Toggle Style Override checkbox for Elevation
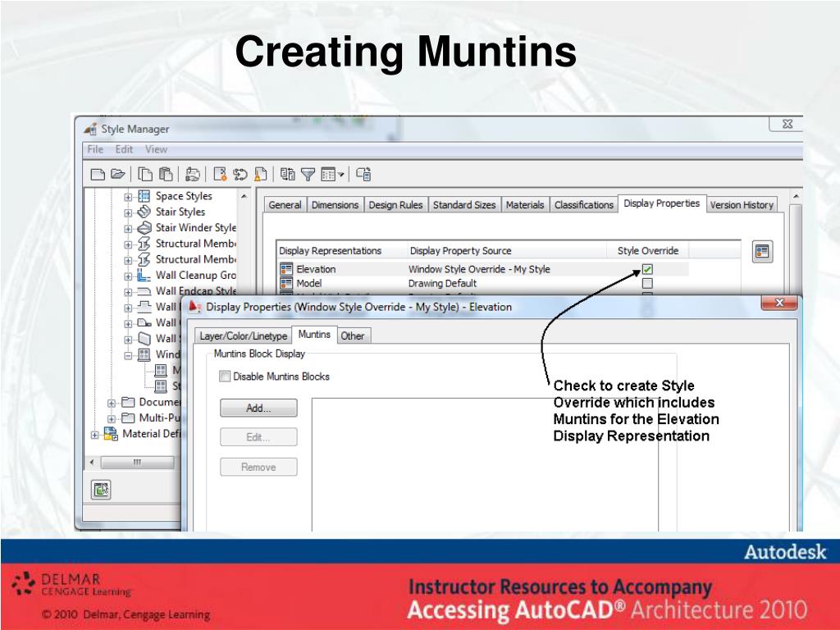This screenshot has height=630, width=840. 647,269
